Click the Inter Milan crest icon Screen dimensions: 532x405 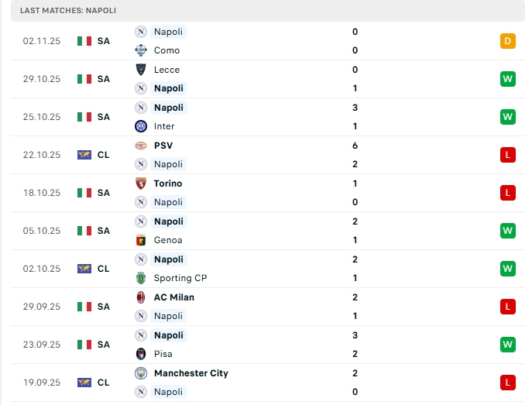(x=141, y=126)
